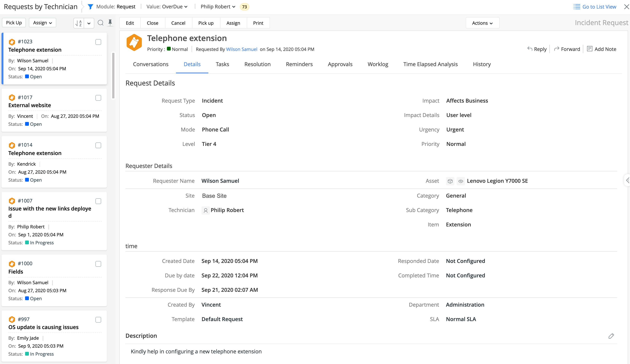Open the Philip Robert technician dropdown
The width and height of the screenshot is (630, 364).
point(218,7)
